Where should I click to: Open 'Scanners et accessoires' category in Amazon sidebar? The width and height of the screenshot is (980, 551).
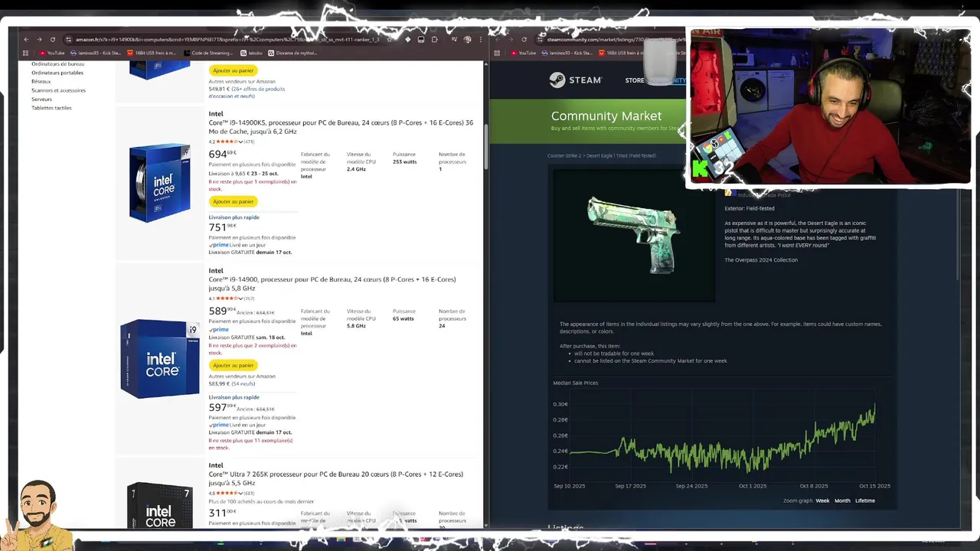pyautogui.click(x=59, y=90)
